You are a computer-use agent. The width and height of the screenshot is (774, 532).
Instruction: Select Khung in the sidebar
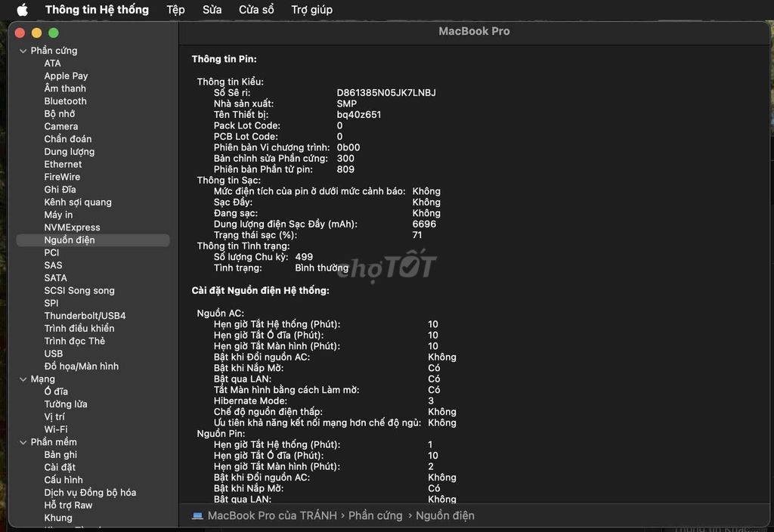point(57,518)
